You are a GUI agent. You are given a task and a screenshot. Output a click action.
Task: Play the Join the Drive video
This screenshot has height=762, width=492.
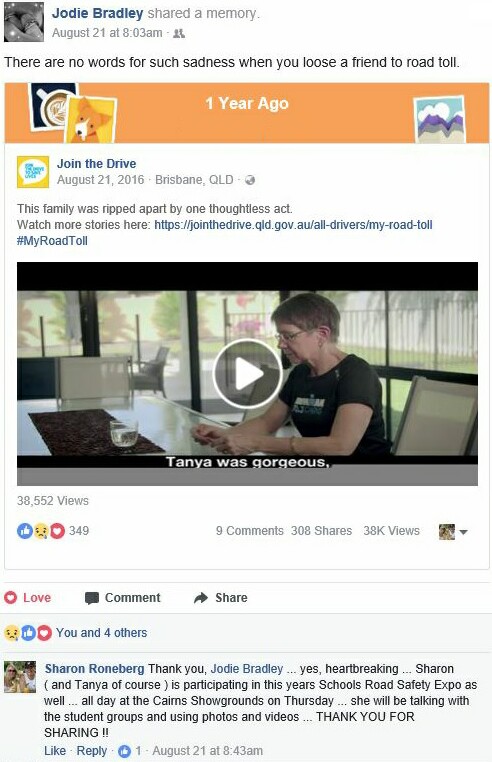coord(247,373)
